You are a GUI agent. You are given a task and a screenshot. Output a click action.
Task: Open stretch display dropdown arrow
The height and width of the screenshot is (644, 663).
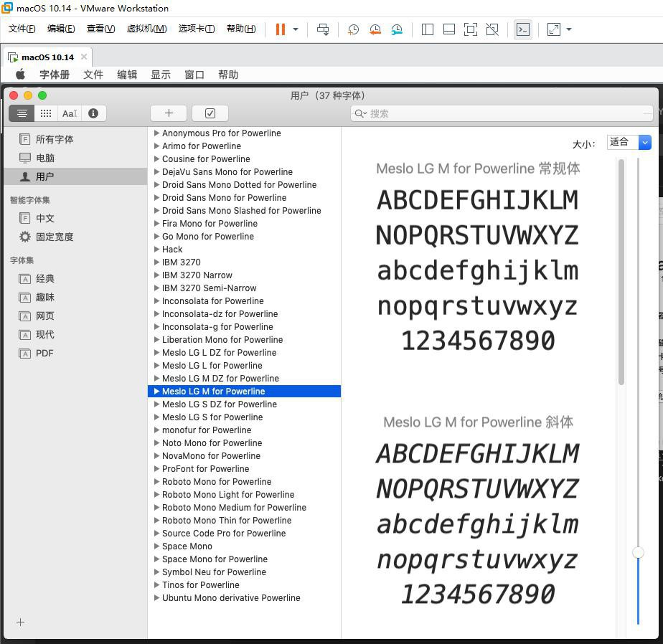pyautogui.click(x=569, y=29)
